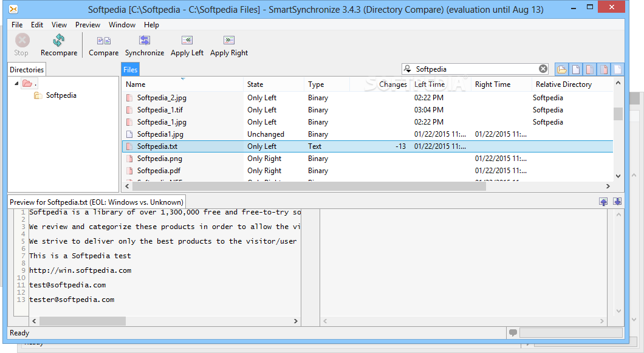Image resolution: width=644 pixels, height=353 pixels.
Task: Click the Stop toolbar icon
Action: (22, 40)
